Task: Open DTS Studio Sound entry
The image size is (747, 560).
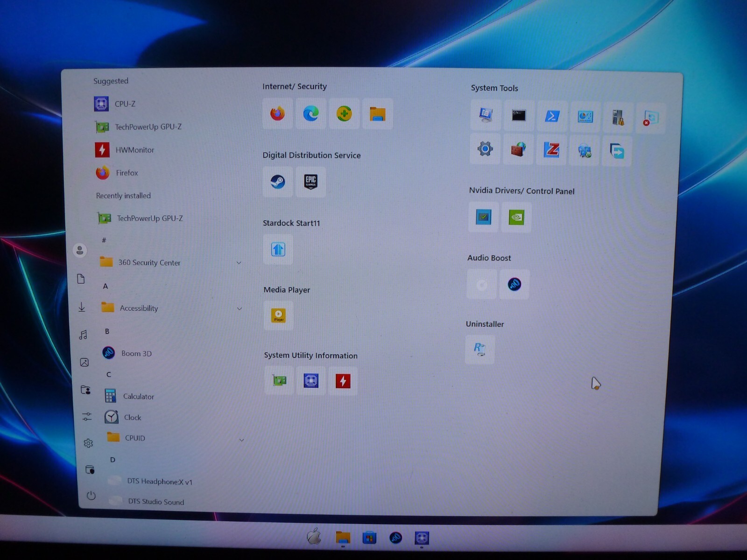Action: [147, 502]
